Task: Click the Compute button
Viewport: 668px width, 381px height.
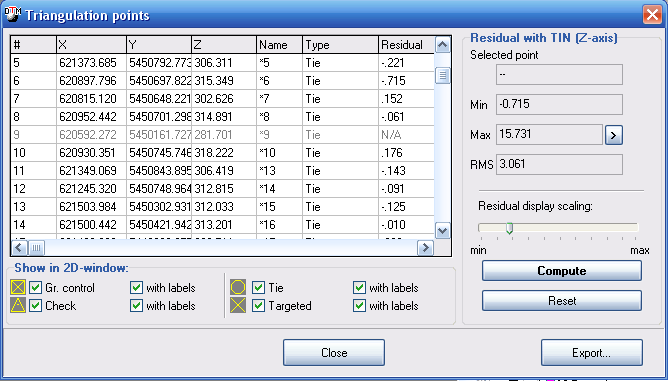Action: (561, 271)
